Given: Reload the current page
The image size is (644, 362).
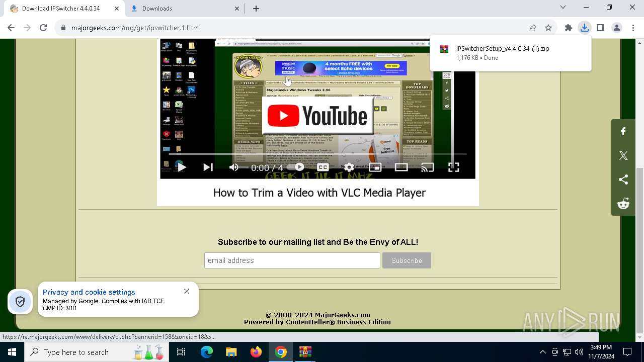Looking at the screenshot, I should [x=43, y=28].
